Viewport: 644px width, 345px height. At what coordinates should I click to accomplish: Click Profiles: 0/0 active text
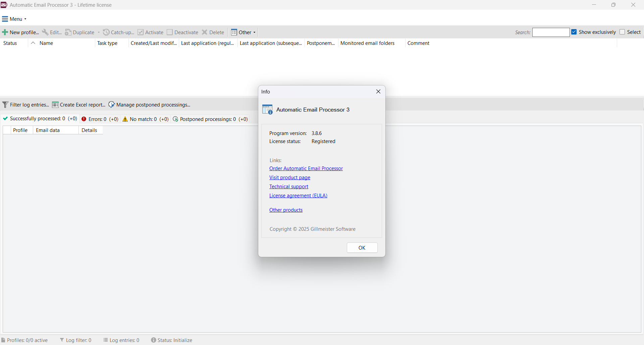pos(27,340)
